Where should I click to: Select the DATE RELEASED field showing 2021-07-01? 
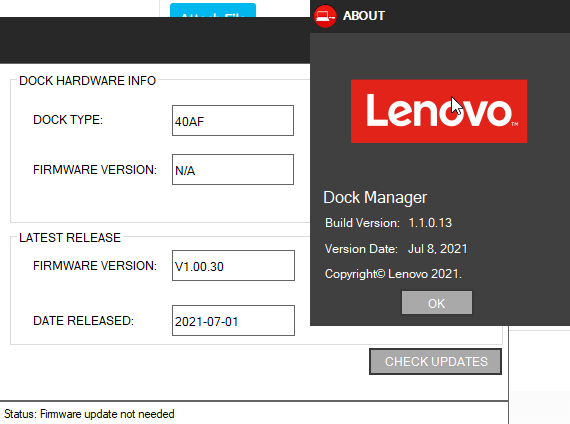pyautogui.click(x=233, y=320)
